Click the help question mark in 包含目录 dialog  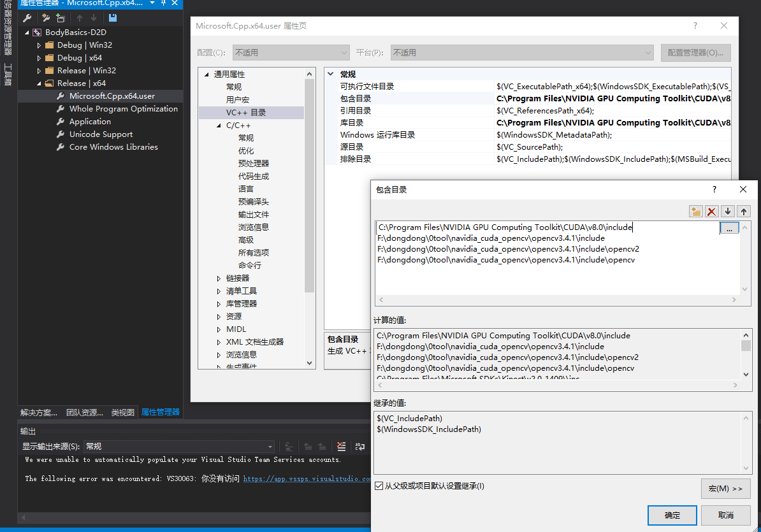pyautogui.click(x=714, y=190)
